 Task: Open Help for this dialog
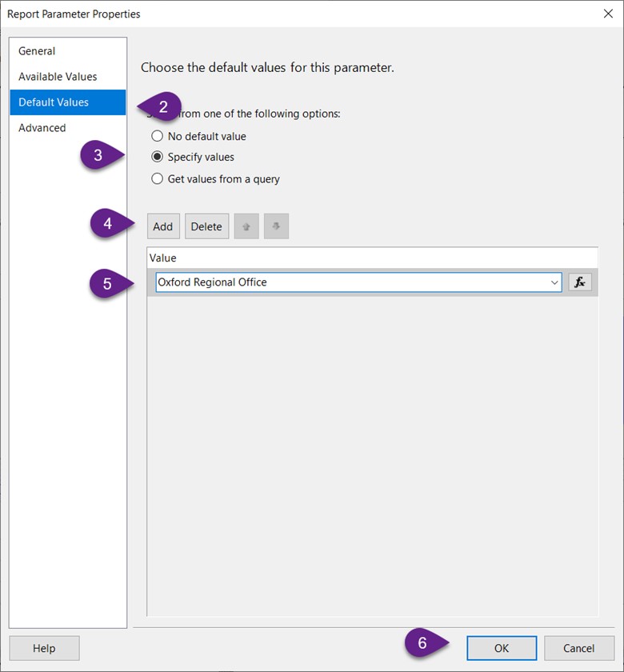point(44,648)
